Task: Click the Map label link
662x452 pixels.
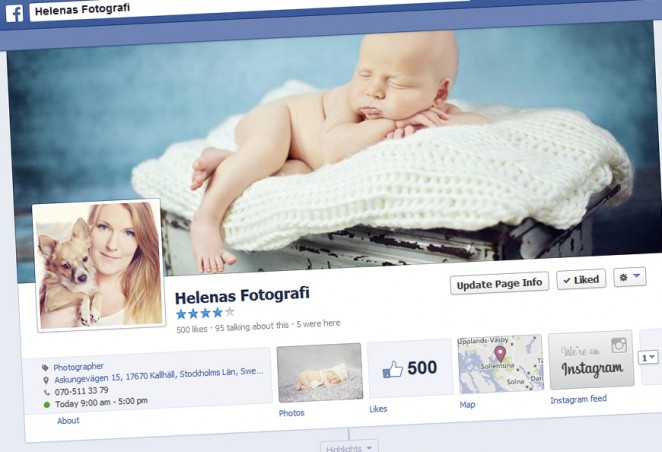Action: point(467,405)
